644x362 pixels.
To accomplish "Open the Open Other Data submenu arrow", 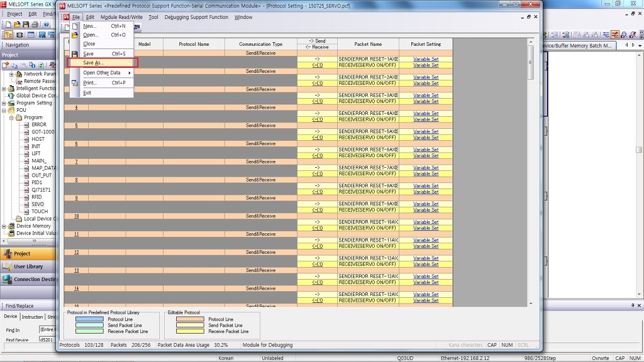I will click(130, 73).
